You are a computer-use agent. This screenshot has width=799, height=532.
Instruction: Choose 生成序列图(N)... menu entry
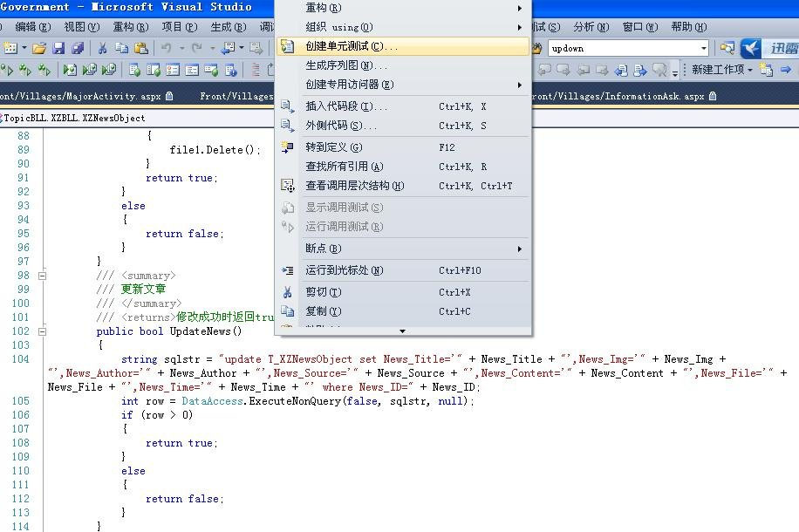point(403,65)
